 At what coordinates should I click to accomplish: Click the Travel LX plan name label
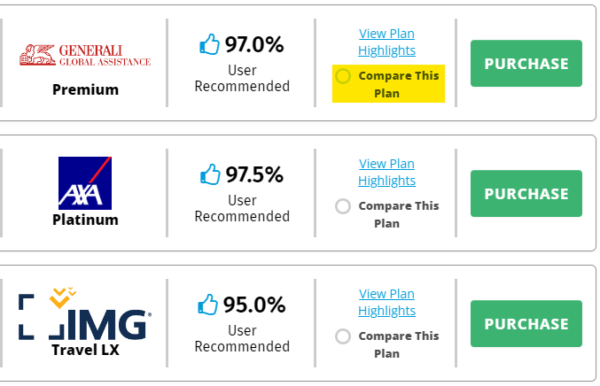click(85, 350)
